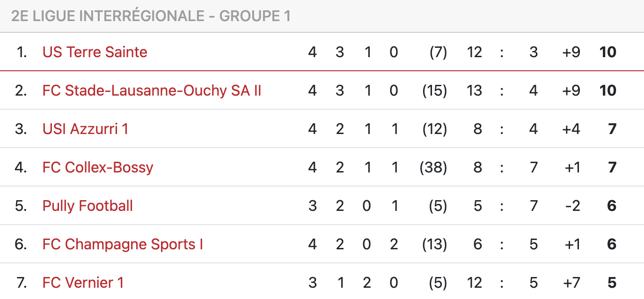Image resolution: width=644 pixels, height=299 pixels.
Task: Click rank number 1 beside US Terre Sainte
Action: (22, 52)
